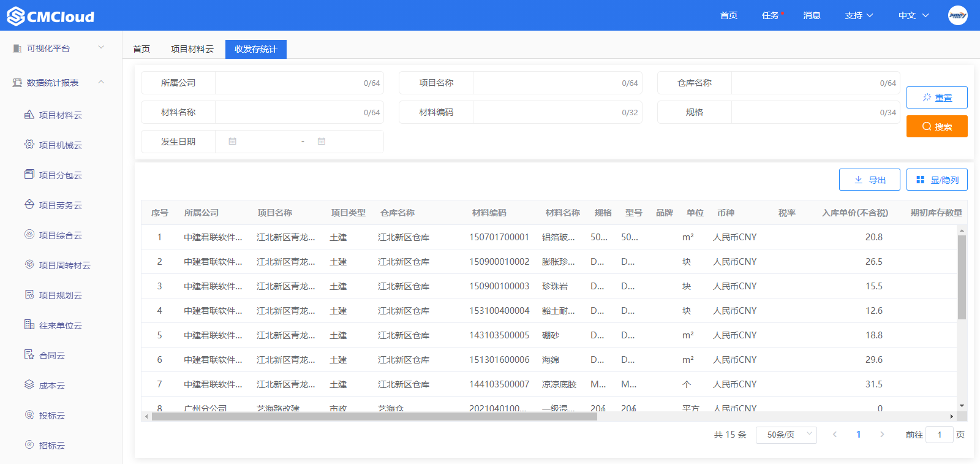
Task: Open the 支持 dropdown in header
Action: (859, 15)
